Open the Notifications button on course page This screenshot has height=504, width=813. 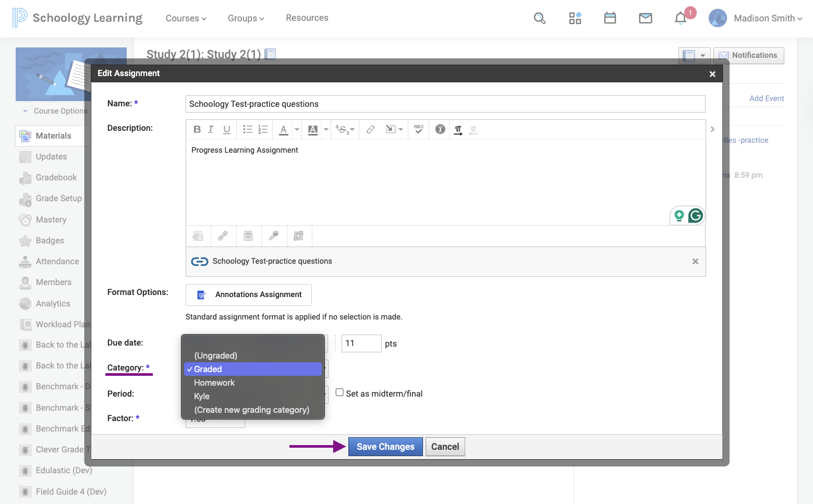point(748,55)
